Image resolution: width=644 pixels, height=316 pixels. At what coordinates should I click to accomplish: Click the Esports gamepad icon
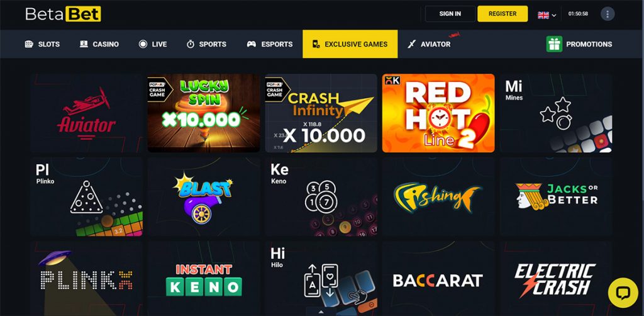coord(252,44)
